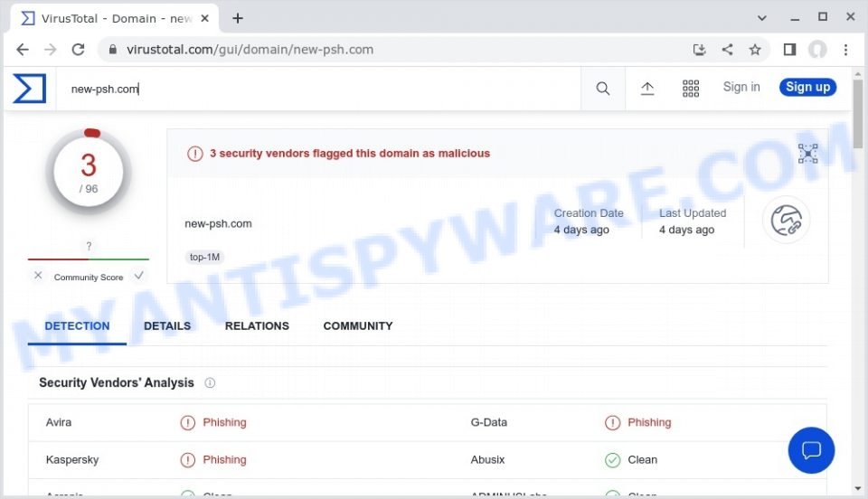Viewport: 868px width, 499px height.
Task: Click the globe link domain icon
Action: [786, 221]
